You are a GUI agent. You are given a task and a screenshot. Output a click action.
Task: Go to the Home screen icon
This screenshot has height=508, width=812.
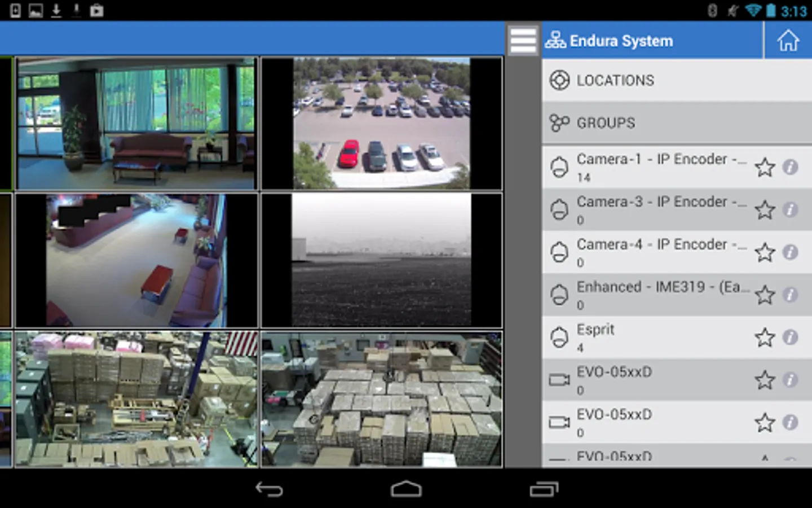tap(788, 41)
